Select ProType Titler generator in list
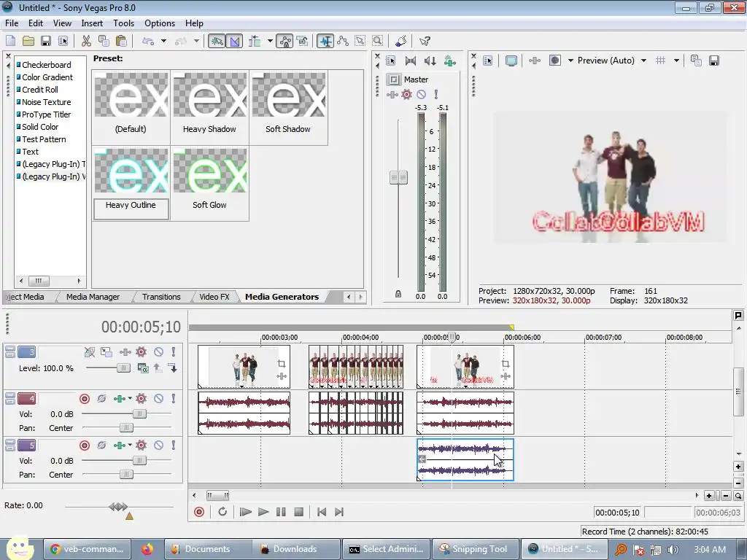 (x=46, y=114)
